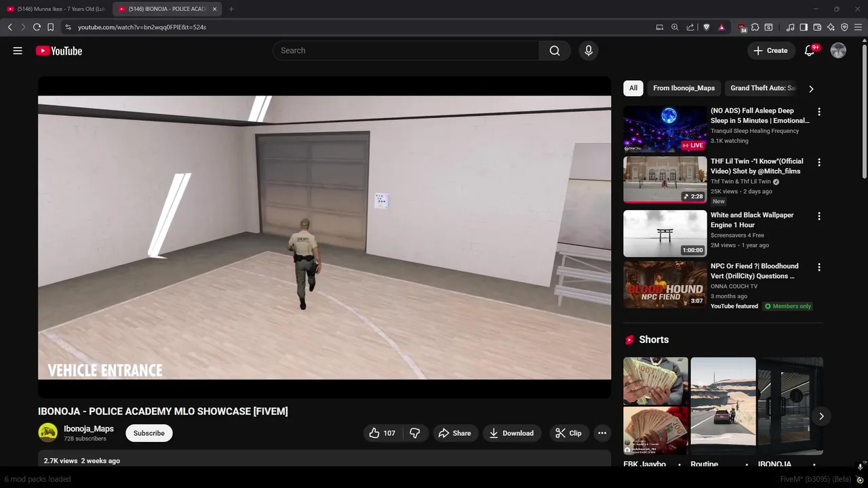This screenshot has height=488, width=868.
Task: Open the account avatar menu
Action: point(838,51)
